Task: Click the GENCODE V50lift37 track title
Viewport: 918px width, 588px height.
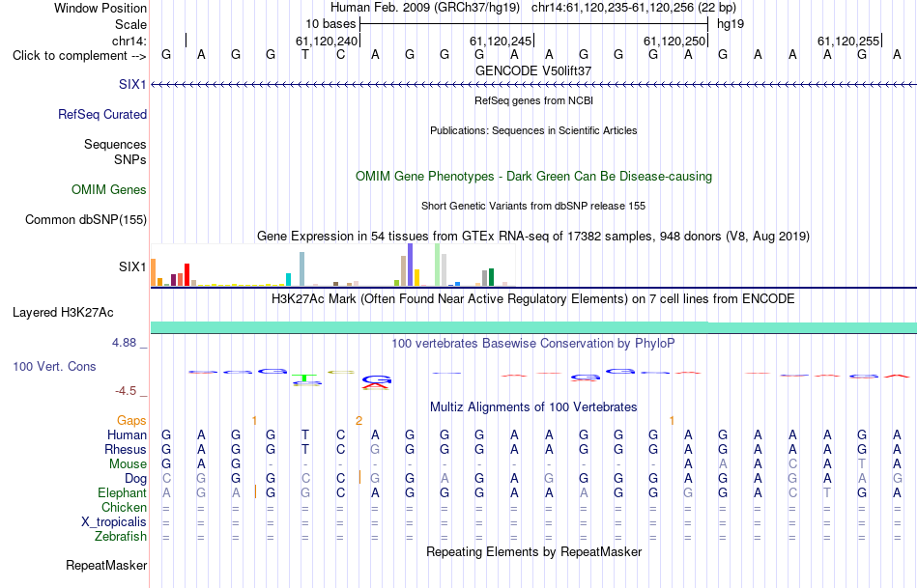Action: click(533, 70)
